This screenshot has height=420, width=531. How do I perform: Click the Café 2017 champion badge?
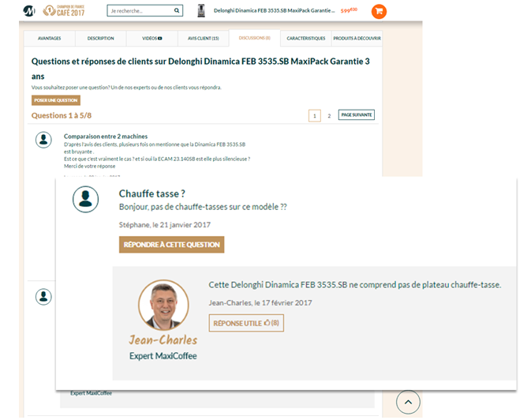64,11
